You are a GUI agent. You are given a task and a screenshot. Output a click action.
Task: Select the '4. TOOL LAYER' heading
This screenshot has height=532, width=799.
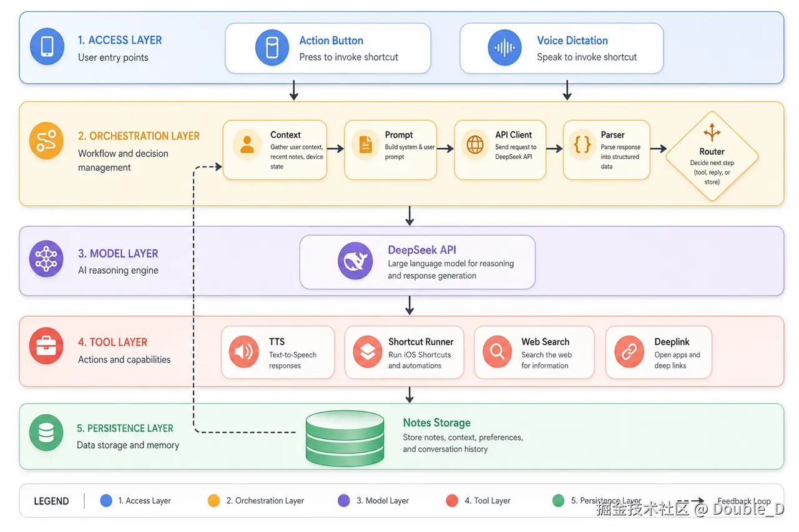112,342
